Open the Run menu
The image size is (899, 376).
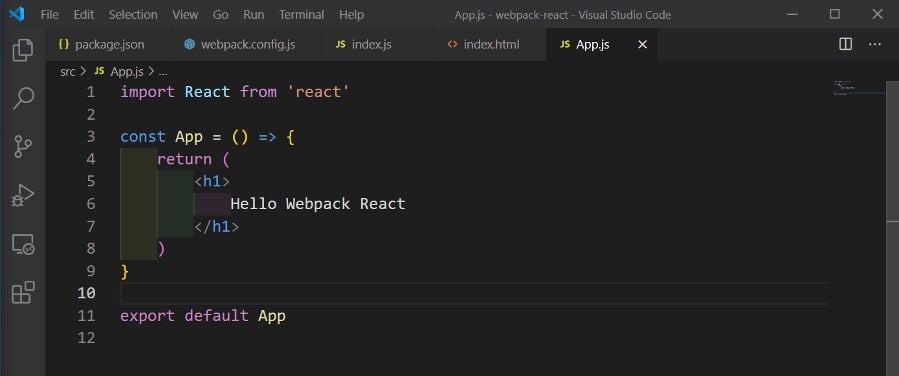coord(253,14)
